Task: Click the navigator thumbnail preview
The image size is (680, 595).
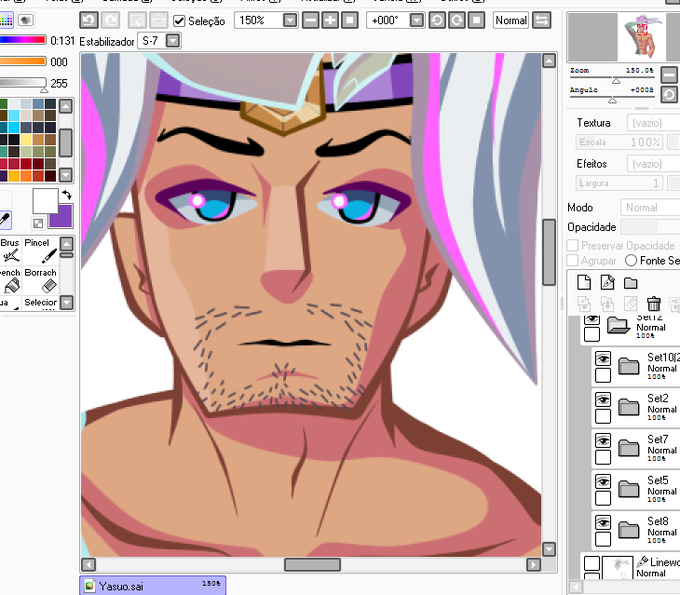Action: (x=642, y=37)
